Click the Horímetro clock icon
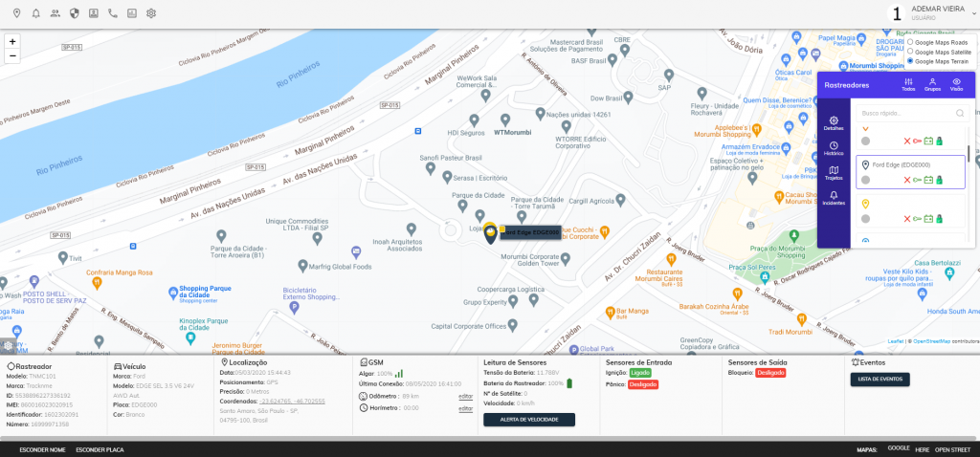Image resolution: width=980 pixels, height=457 pixels. click(363, 407)
